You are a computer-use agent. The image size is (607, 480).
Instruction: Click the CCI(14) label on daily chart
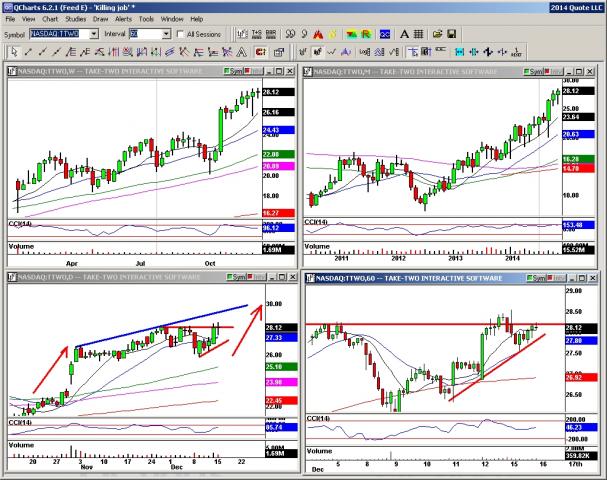pyautogui.click(x=20, y=422)
